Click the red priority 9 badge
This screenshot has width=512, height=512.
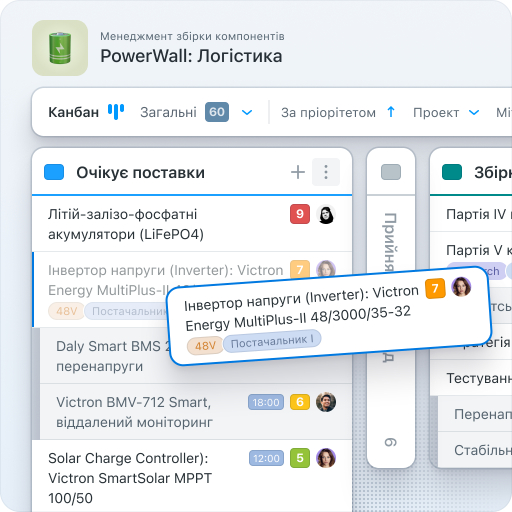tap(300, 214)
